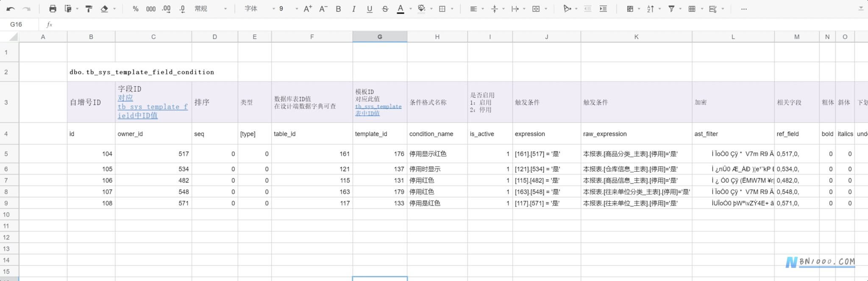Click cell dbo.tb_sys_template_field_condition

click(142, 72)
